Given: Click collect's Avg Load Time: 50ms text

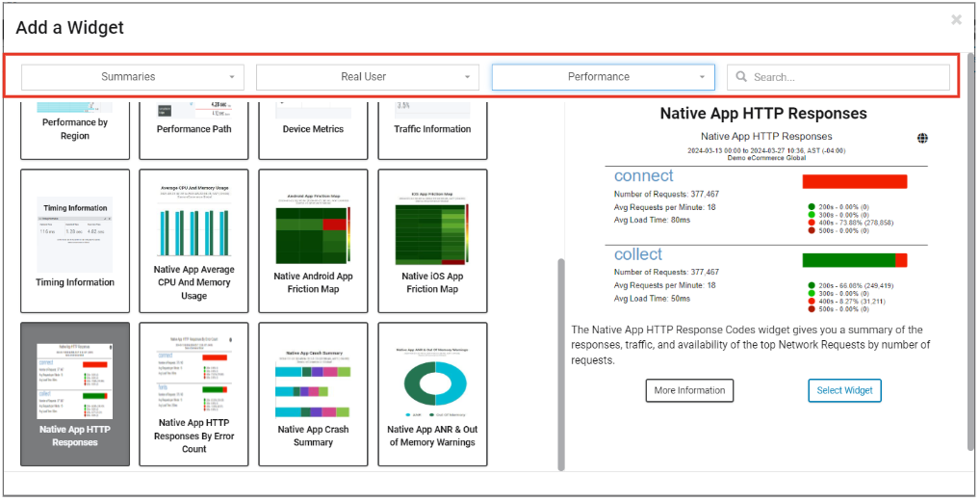Looking at the screenshot, I should (652, 299).
